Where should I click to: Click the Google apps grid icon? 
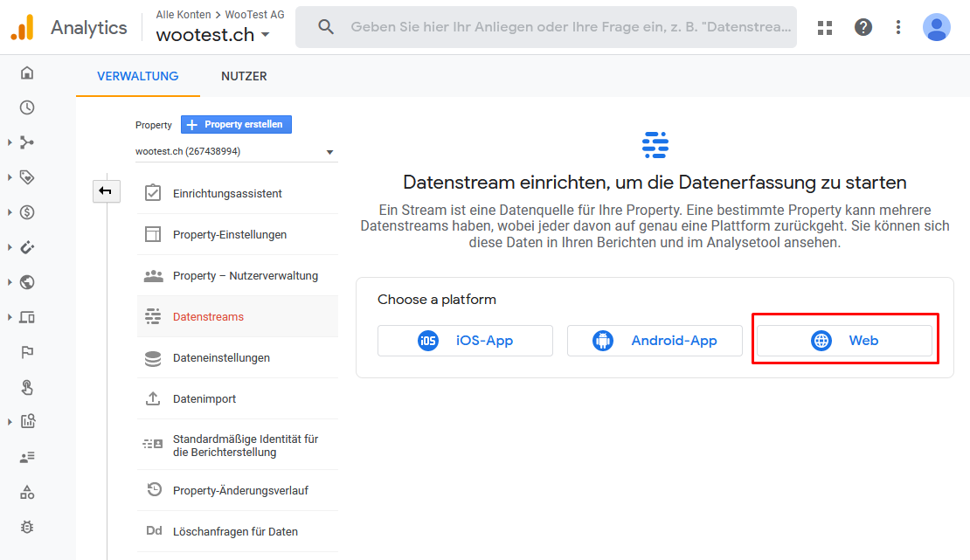click(825, 27)
